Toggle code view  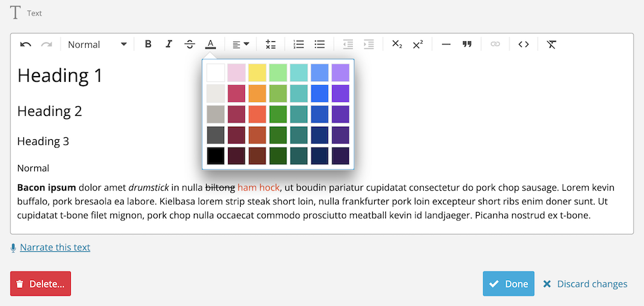(x=523, y=44)
